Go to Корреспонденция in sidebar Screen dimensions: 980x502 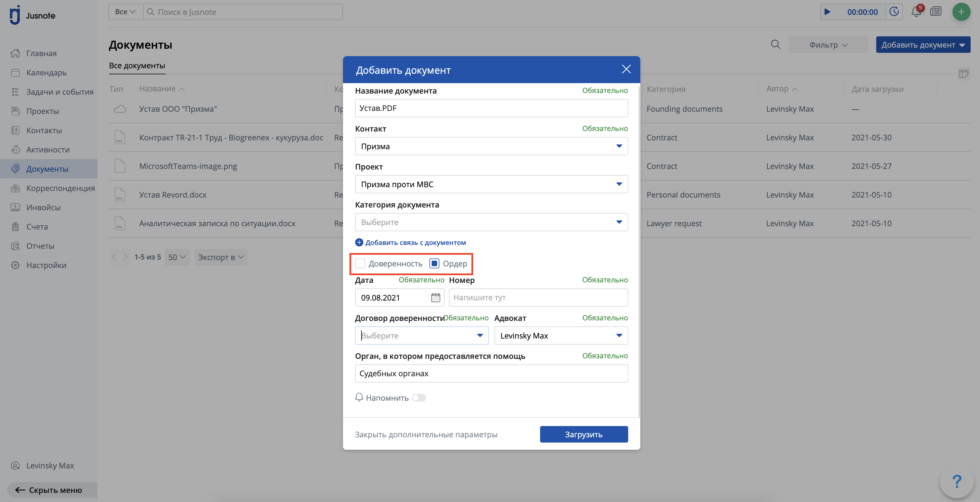coord(60,188)
